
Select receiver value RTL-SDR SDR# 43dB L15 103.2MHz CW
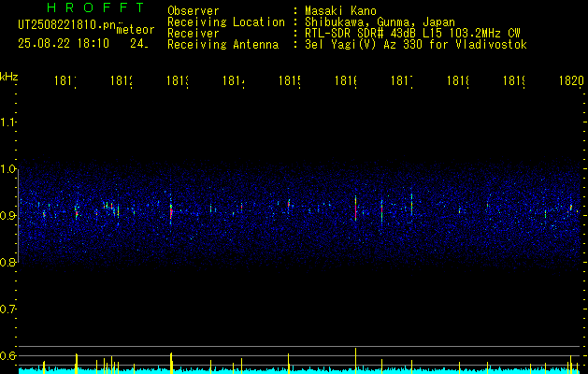(x=412, y=34)
